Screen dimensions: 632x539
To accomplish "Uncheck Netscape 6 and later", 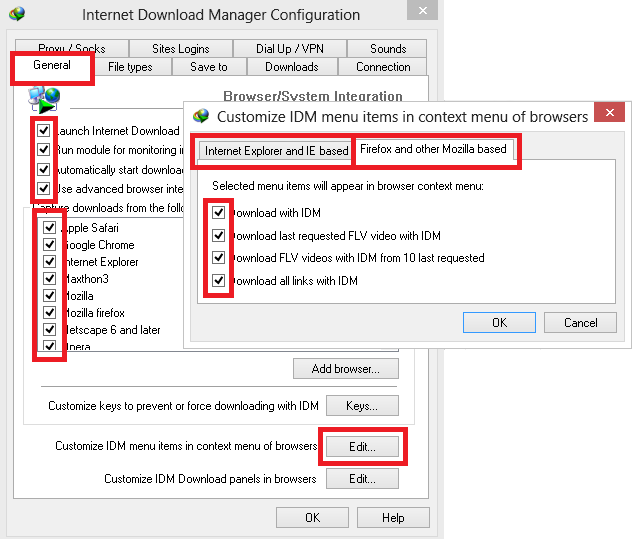I will (x=50, y=329).
